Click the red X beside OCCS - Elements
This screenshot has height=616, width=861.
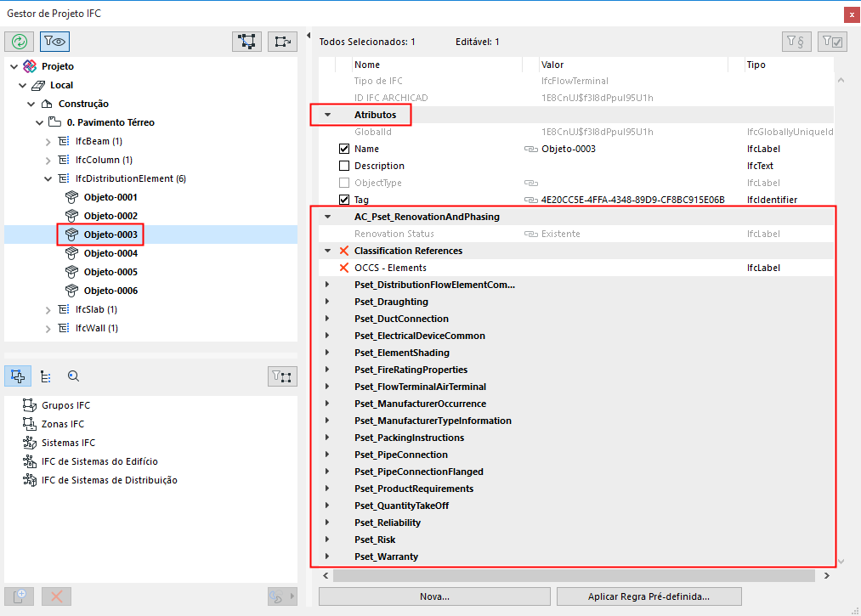[x=344, y=268]
